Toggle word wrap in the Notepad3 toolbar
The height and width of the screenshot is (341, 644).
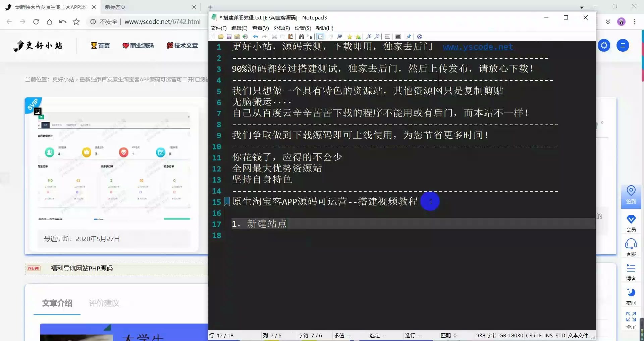pyautogui.click(x=321, y=37)
